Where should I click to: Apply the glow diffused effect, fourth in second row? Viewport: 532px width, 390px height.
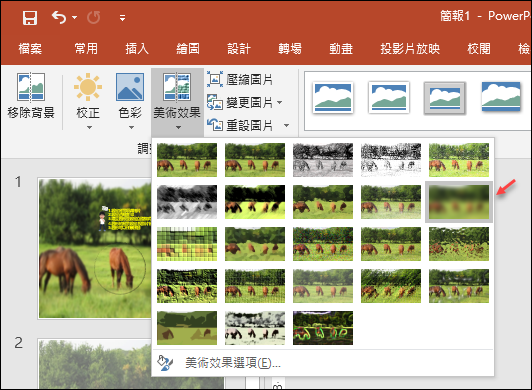tap(391, 202)
